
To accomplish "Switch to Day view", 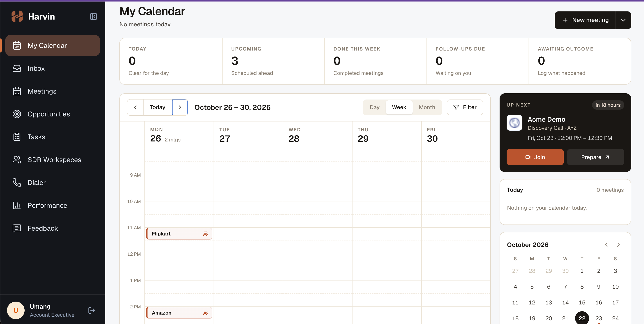I will 374,107.
